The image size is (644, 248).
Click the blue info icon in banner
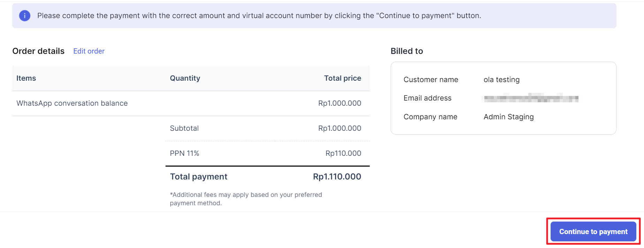click(24, 16)
